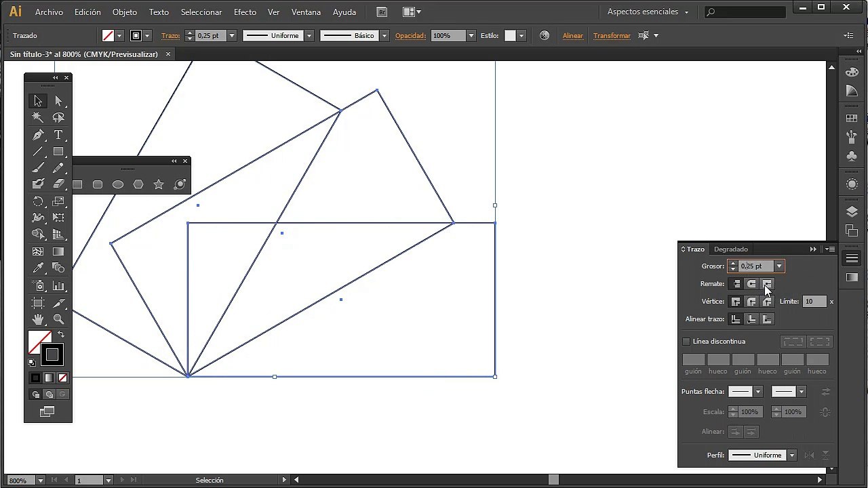Select the Free Transform tool

[58, 218]
